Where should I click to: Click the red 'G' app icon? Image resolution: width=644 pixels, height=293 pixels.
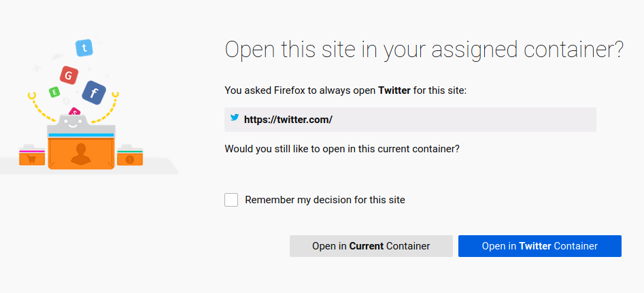point(69,74)
